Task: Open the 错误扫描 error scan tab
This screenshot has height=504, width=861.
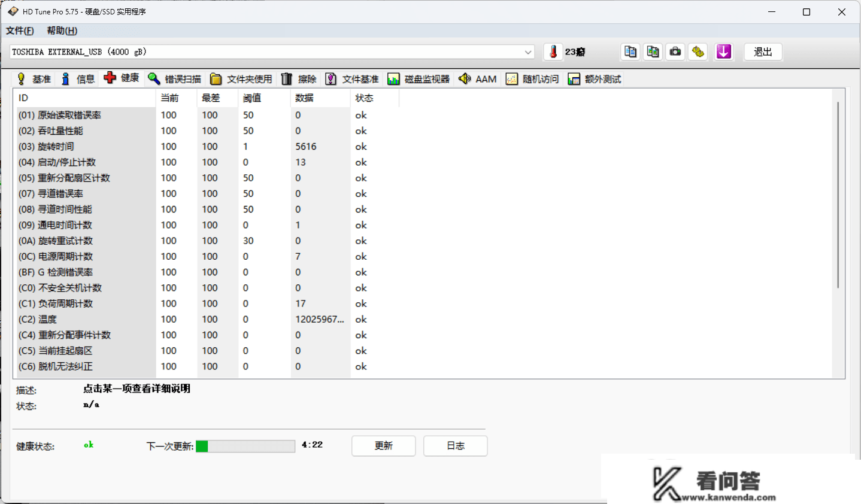Action: tap(174, 79)
